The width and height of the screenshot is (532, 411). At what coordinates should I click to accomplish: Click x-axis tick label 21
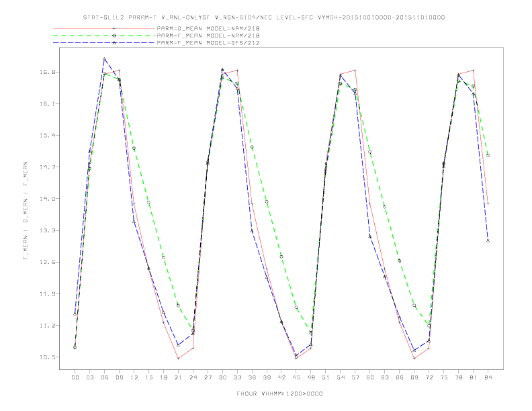coord(179,377)
